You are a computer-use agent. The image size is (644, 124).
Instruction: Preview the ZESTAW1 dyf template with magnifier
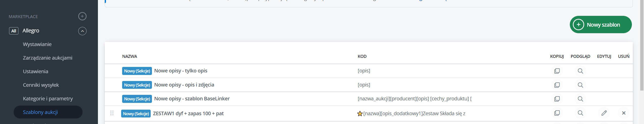(x=580, y=113)
